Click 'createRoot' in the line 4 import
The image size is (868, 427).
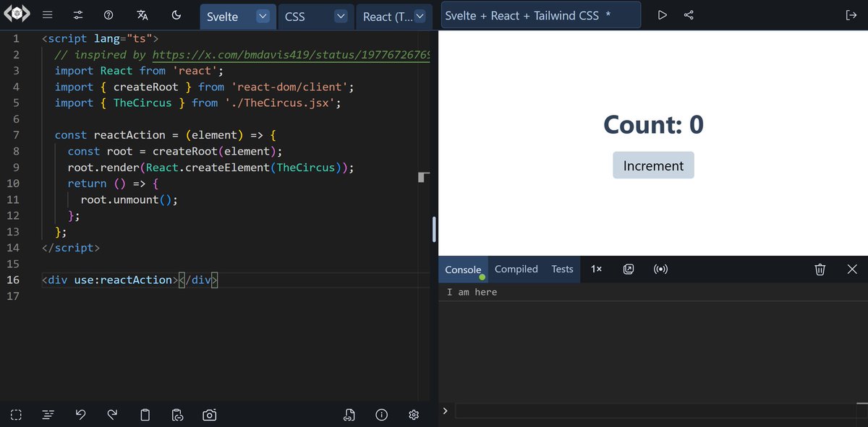146,87
